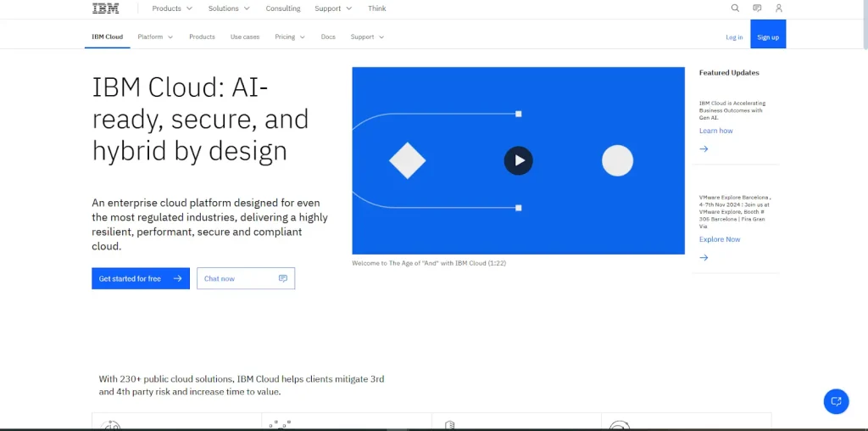
Task: Click the Sign up button
Action: click(768, 34)
